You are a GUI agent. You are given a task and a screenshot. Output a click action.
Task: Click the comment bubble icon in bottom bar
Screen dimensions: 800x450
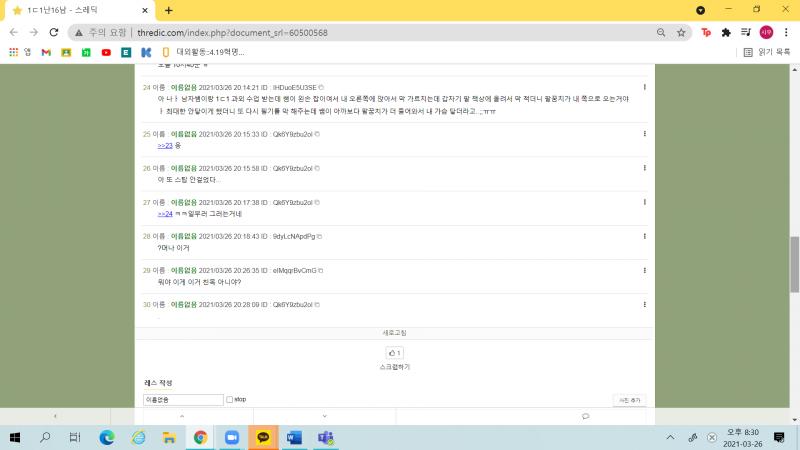point(586,416)
